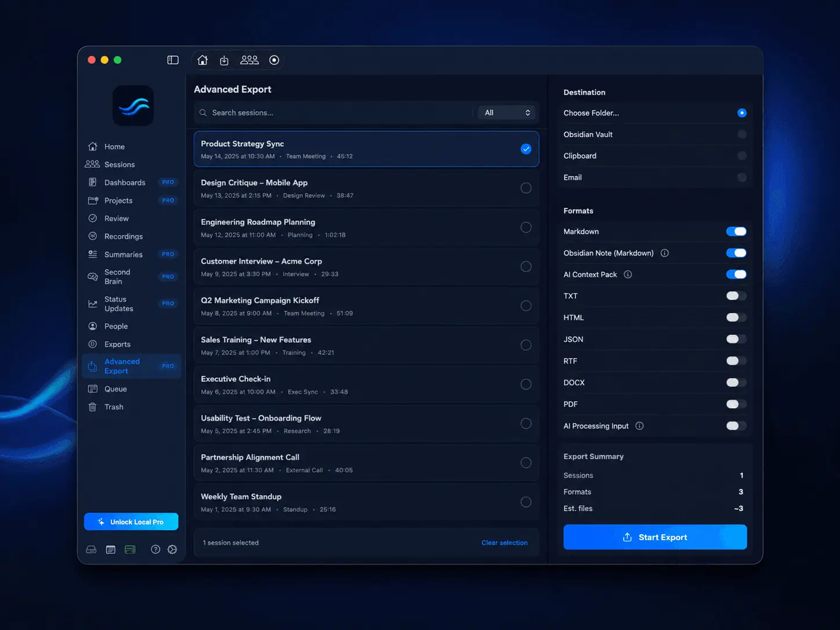Click the Executive Check-in session title

(x=236, y=379)
